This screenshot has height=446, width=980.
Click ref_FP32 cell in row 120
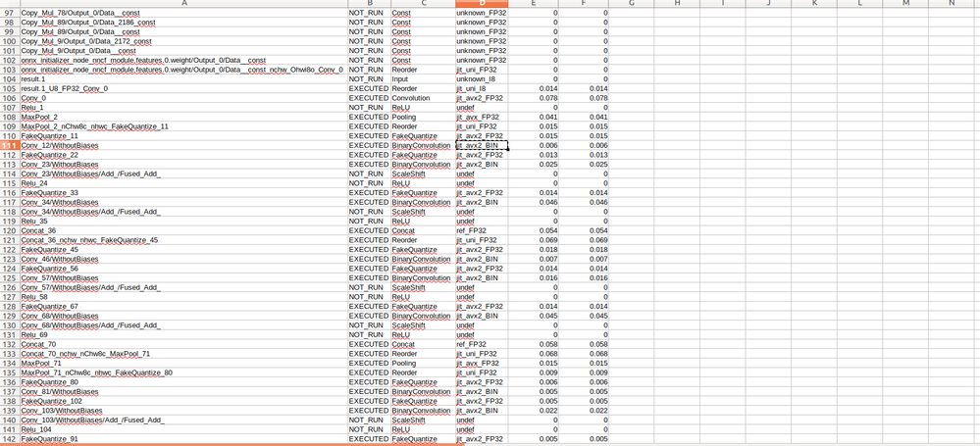(x=482, y=230)
